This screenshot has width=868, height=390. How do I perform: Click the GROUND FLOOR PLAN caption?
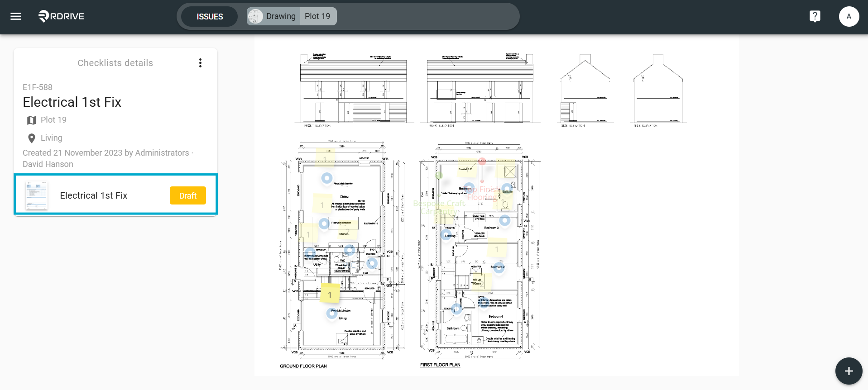pos(303,366)
